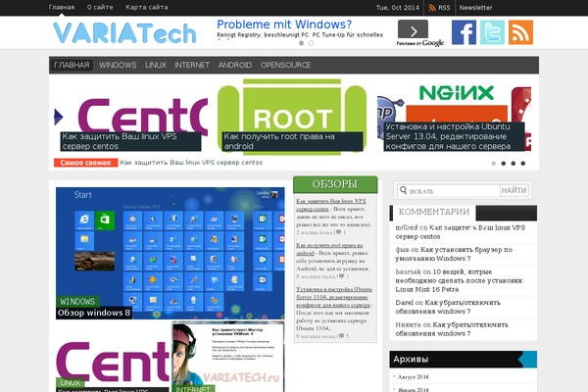Open the INTERNET navigation menu

(192, 65)
